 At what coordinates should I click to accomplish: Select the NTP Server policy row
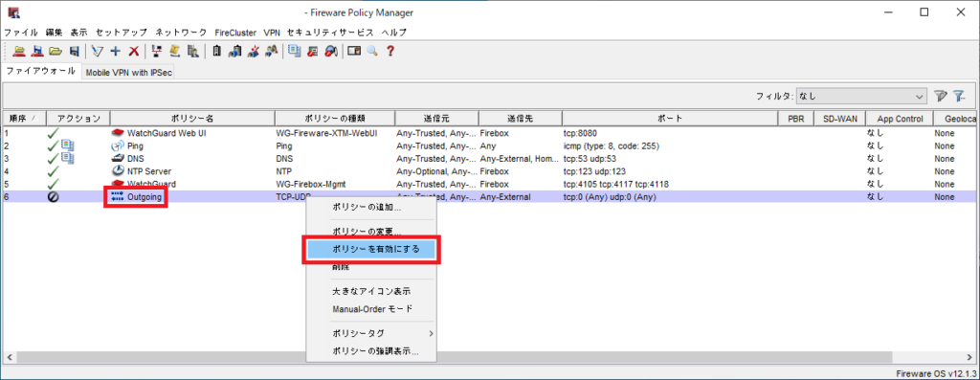tap(489, 171)
